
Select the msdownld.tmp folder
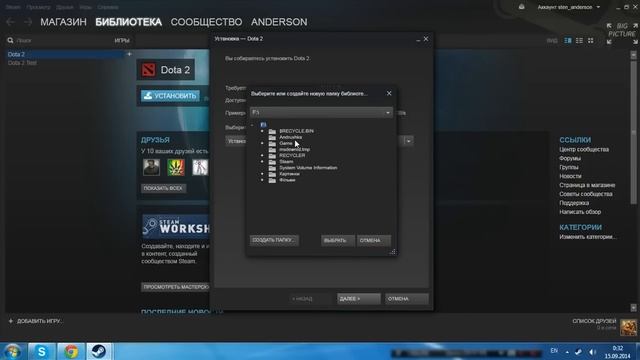(x=295, y=149)
